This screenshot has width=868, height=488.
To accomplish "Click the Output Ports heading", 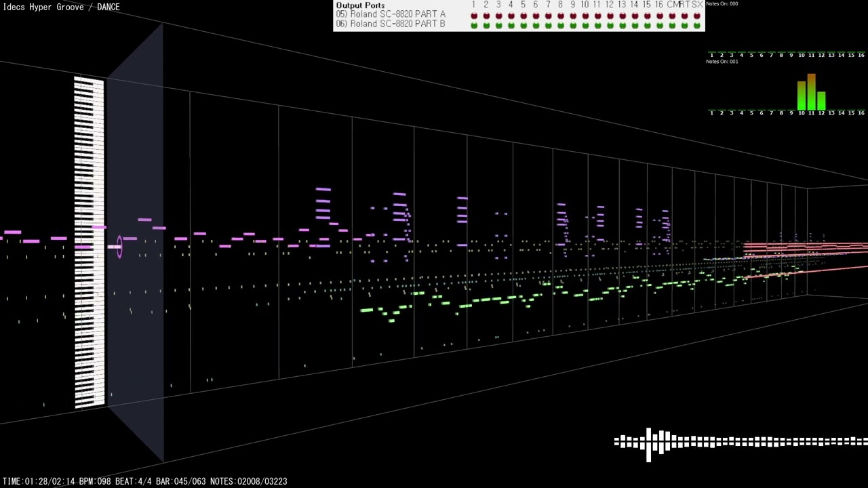I will point(360,5).
